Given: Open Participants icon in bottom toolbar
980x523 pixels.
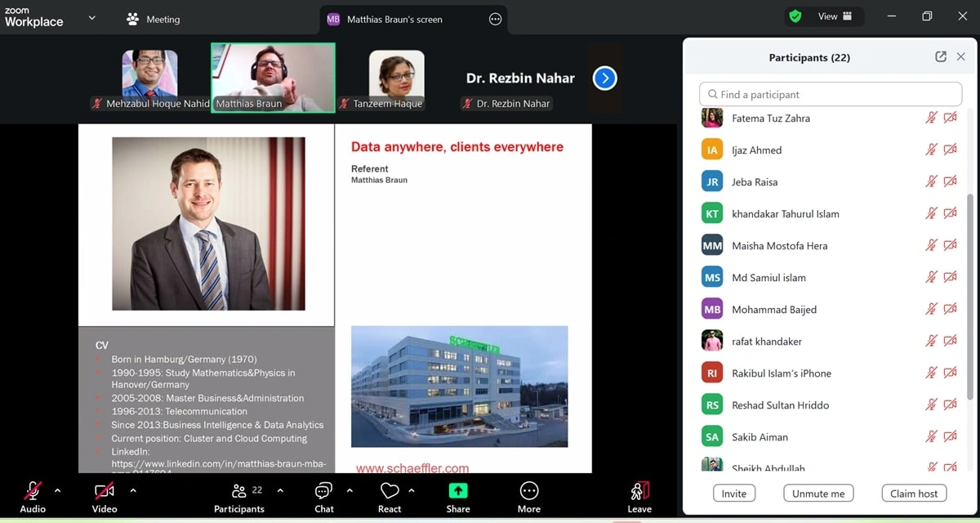Looking at the screenshot, I should pyautogui.click(x=239, y=491).
